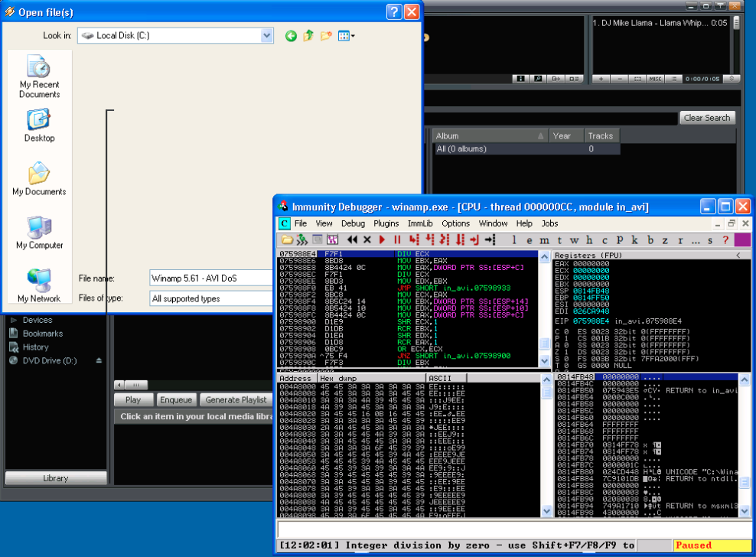
Task: Click the Step into icon in debugger toolbar
Action: (414, 239)
